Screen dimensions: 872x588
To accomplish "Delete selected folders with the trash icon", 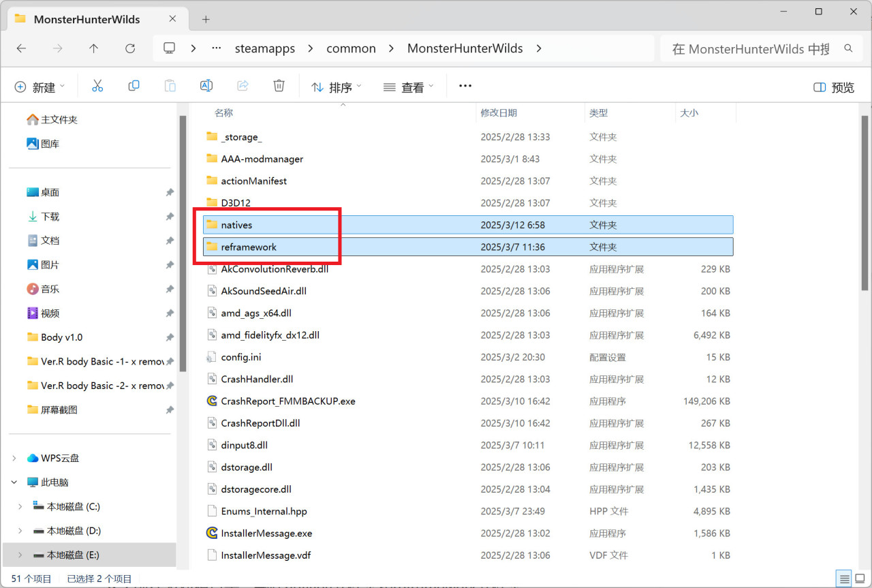I will 279,85.
